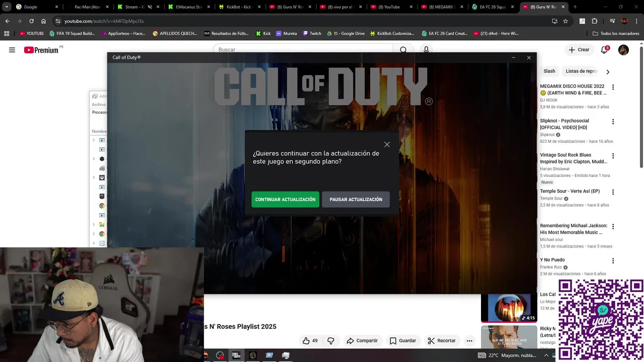The height and width of the screenshot is (362, 644).
Task: Open the Chrome extensions puzzle icon
Action: tap(594, 21)
